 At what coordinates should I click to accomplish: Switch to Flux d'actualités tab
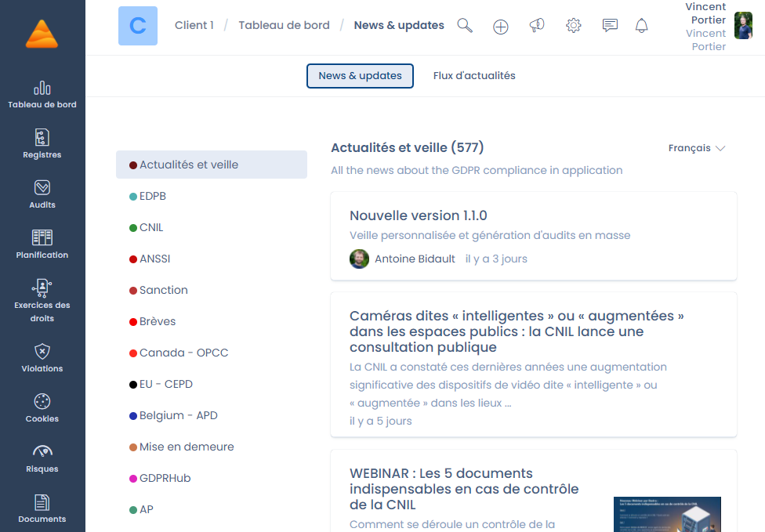coord(474,76)
